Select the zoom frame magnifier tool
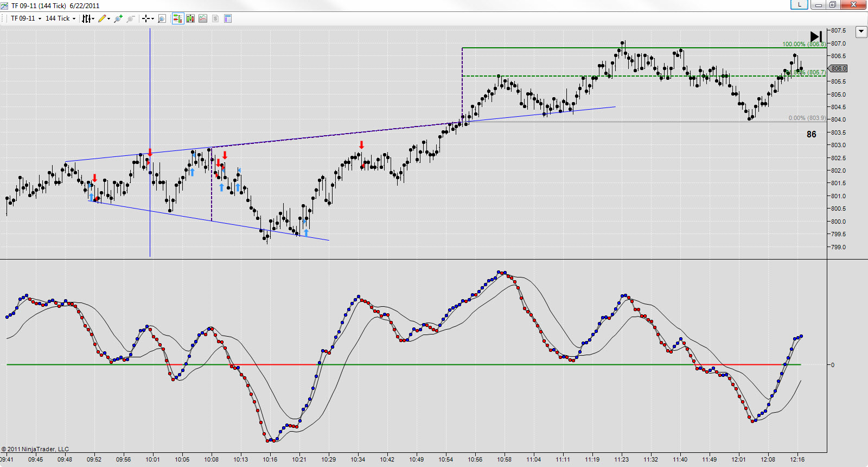The image size is (868, 467). click(161, 18)
